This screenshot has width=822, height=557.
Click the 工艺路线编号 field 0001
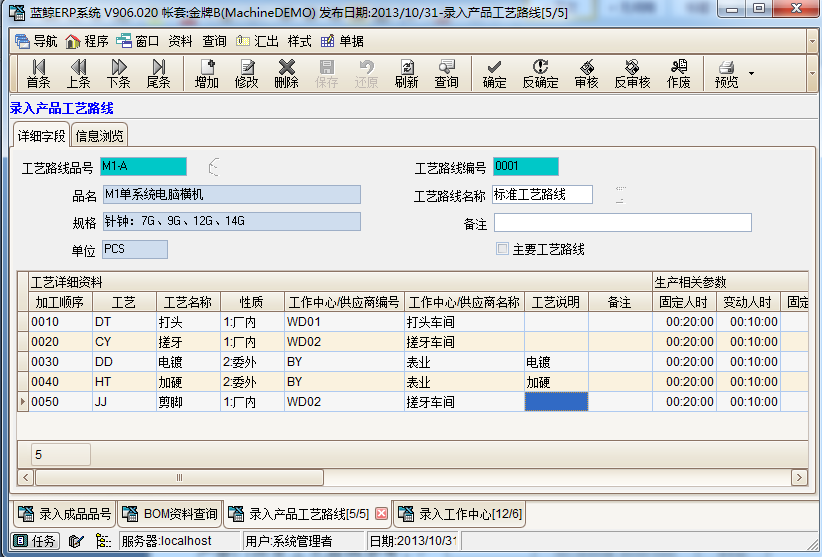[x=526, y=167]
